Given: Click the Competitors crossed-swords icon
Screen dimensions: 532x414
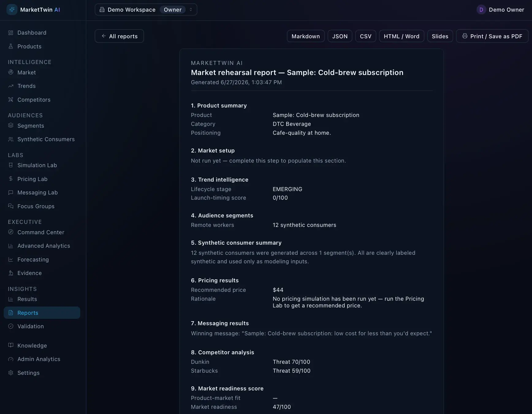Looking at the screenshot, I should pos(11,100).
